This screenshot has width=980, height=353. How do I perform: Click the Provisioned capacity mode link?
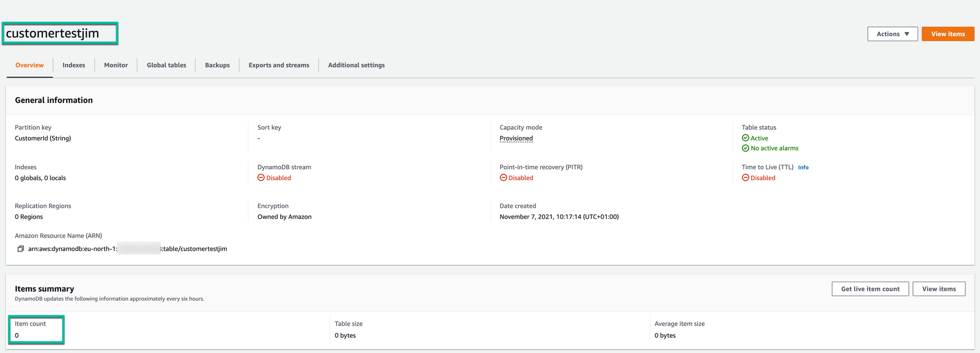point(516,139)
